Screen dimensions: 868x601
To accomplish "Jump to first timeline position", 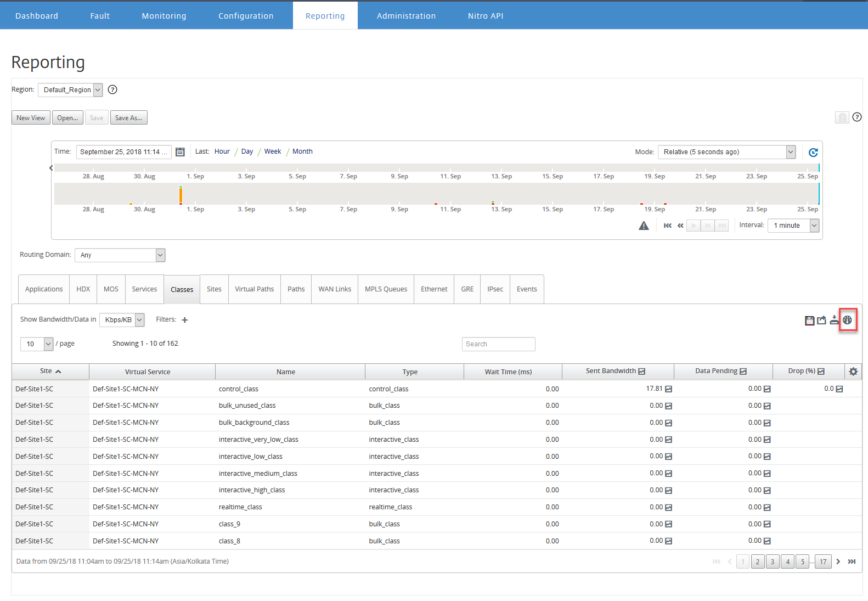I will coord(667,226).
